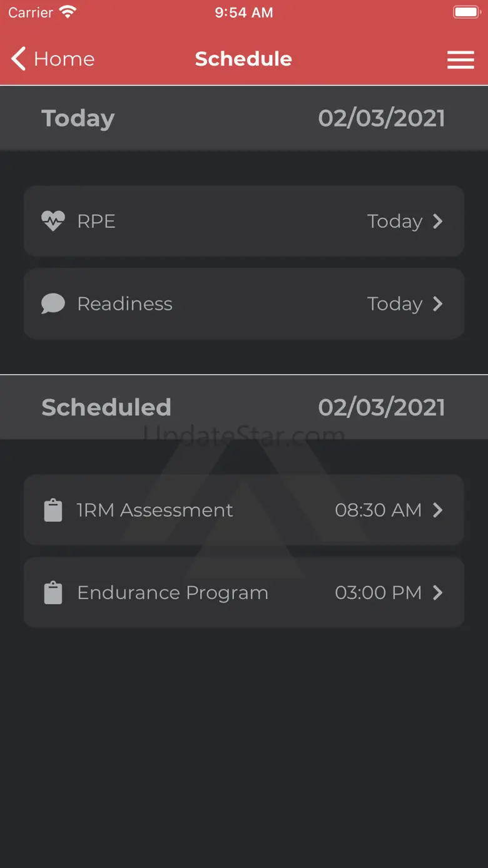Open the 1RM Assessment chevron arrow

438,510
